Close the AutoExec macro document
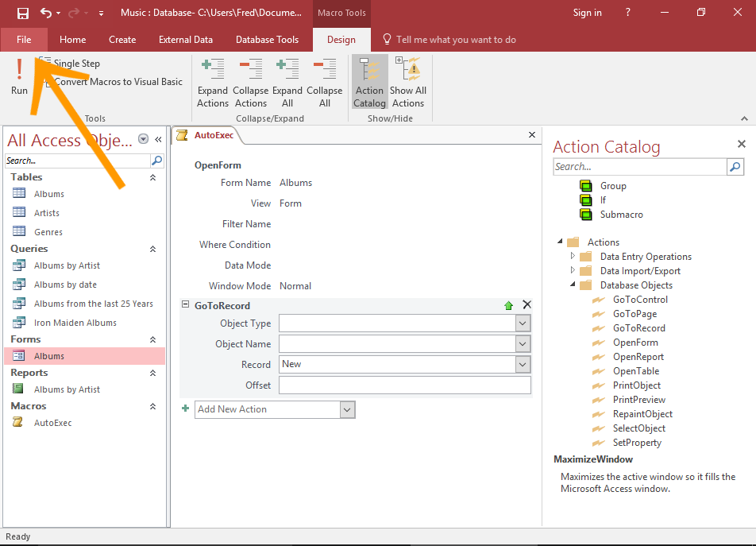Image resolution: width=756 pixels, height=546 pixels. coord(532,135)
